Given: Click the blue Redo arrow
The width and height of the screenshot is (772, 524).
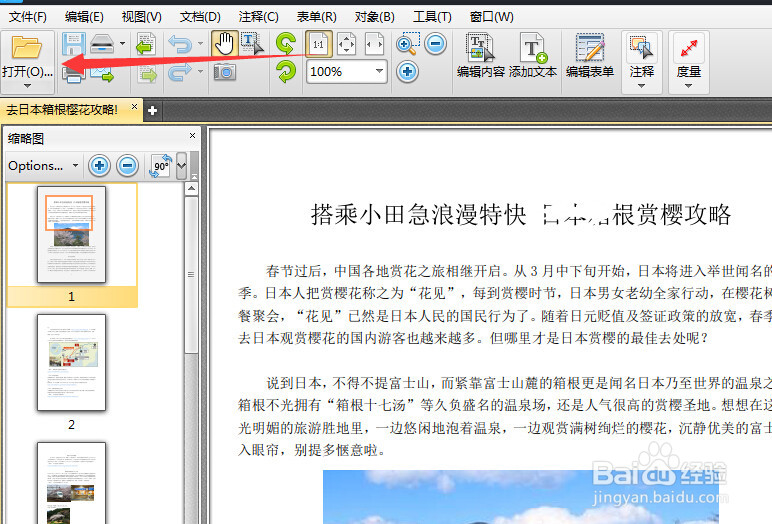Looking at the screenshot, I should tap(180, 72).
